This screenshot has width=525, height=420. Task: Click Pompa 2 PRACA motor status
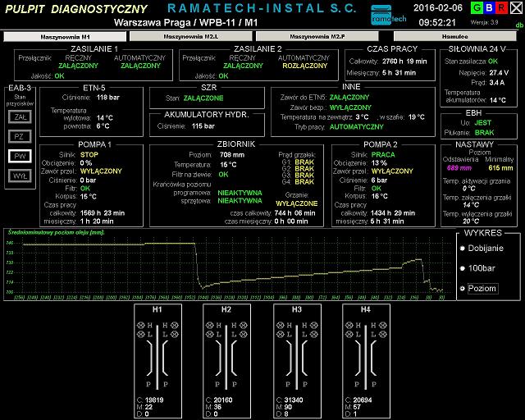pos(383,155)
